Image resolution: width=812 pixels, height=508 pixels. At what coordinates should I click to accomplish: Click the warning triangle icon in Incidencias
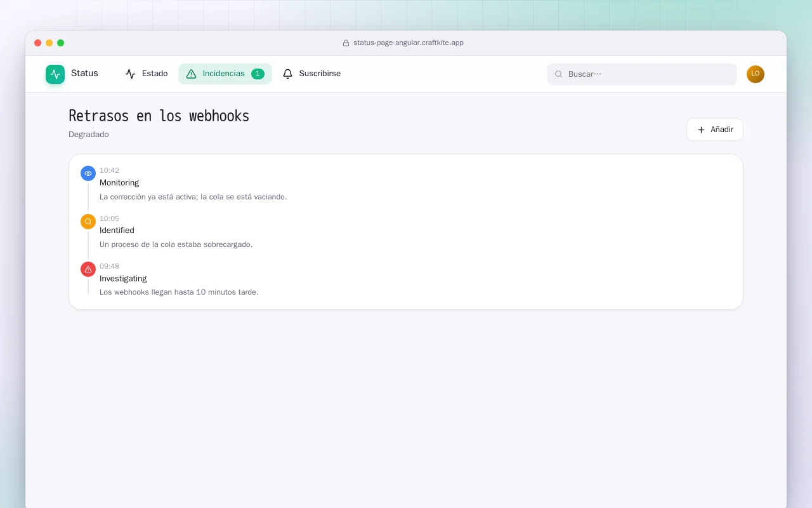coord(191,74)
